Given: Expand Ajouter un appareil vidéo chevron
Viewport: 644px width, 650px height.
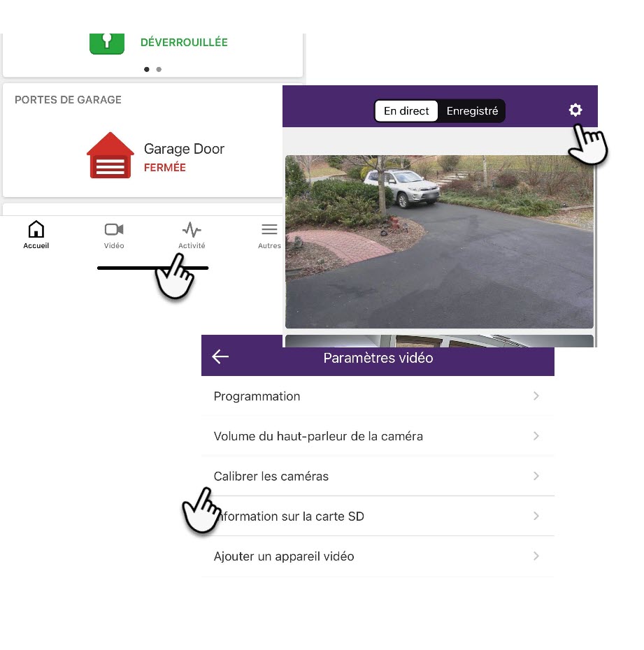Looking at the screenshot, I should (x=536, y=556).
